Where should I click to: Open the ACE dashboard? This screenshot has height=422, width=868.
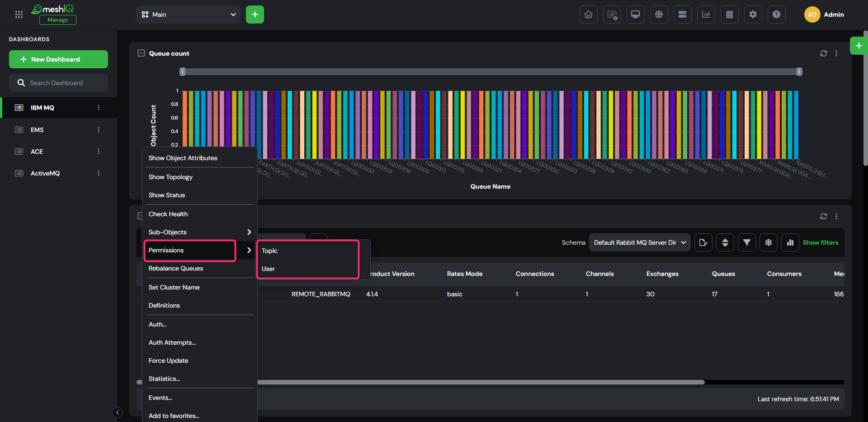pos(37,152)
